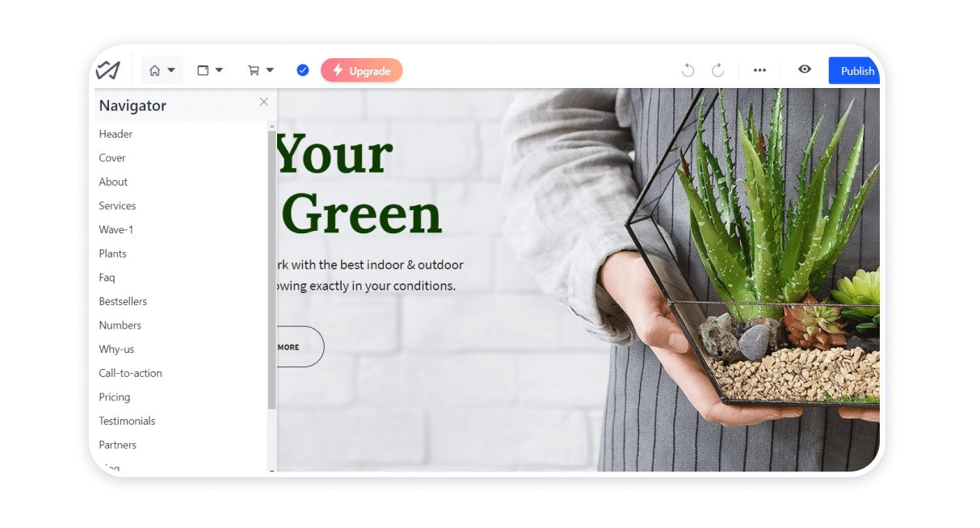Click the Publish button
The height and width of the screenshot is (528, 980).
point(855,70)
